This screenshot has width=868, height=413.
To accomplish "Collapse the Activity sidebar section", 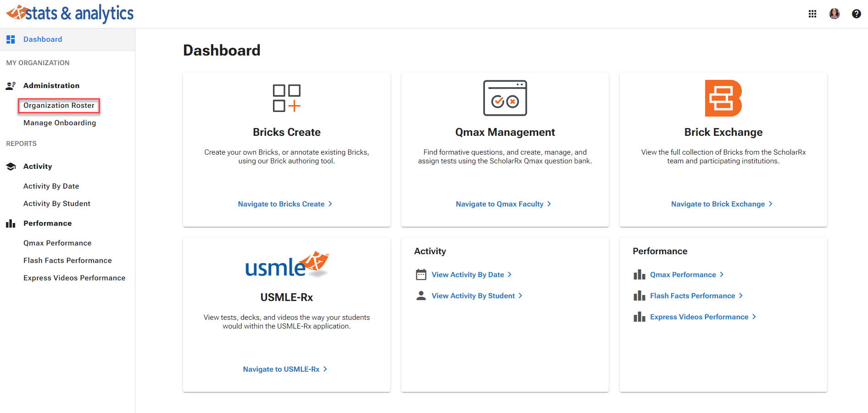I will (38, 167).
